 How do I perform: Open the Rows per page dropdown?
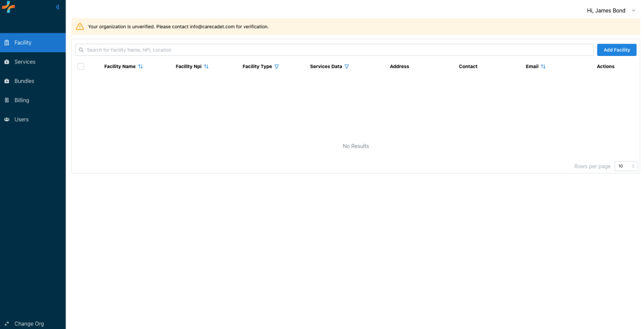coord(626,166)
